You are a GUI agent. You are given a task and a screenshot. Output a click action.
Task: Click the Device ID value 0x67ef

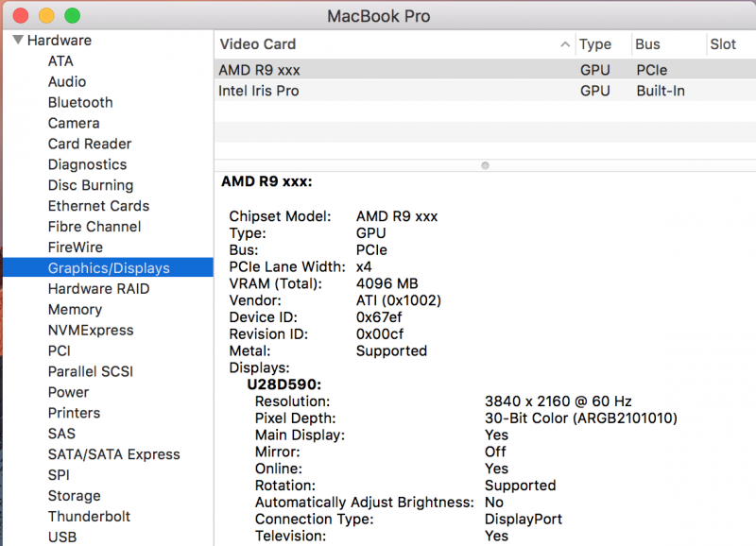pos(379,317)
